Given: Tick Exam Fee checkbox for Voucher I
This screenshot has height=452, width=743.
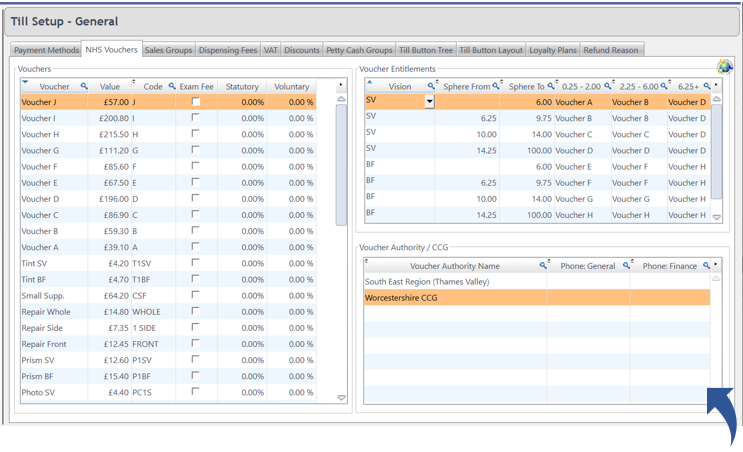Looking at the screenshot, I should 196,118.
